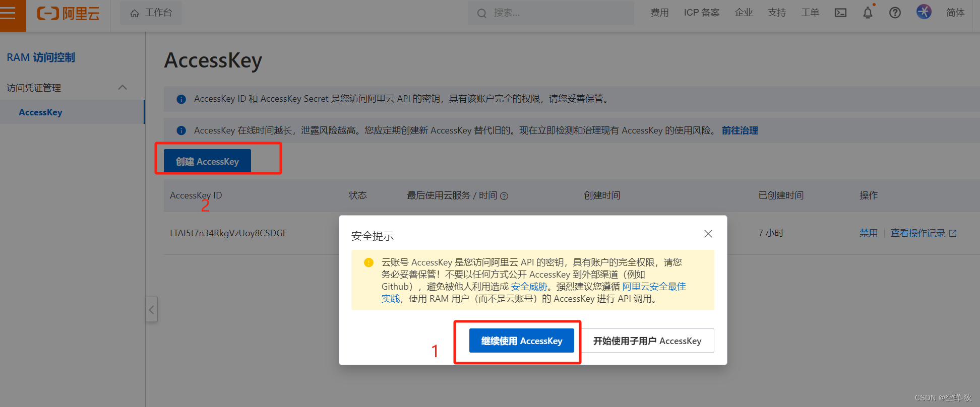
Task: Open the 费用 menu
Action: pos(659,13)
